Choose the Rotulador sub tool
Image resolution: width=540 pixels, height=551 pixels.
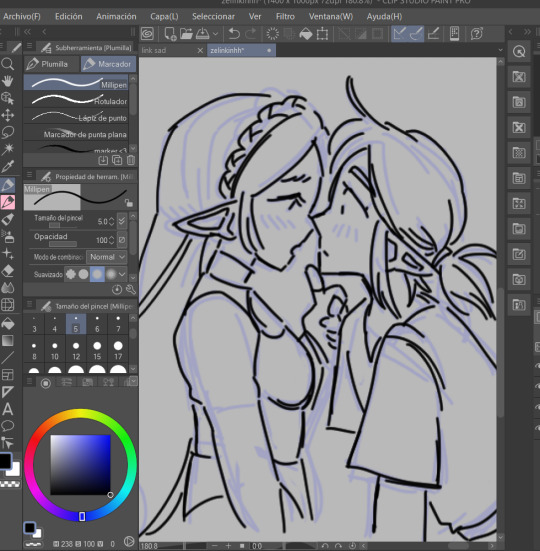coord(76,100)
